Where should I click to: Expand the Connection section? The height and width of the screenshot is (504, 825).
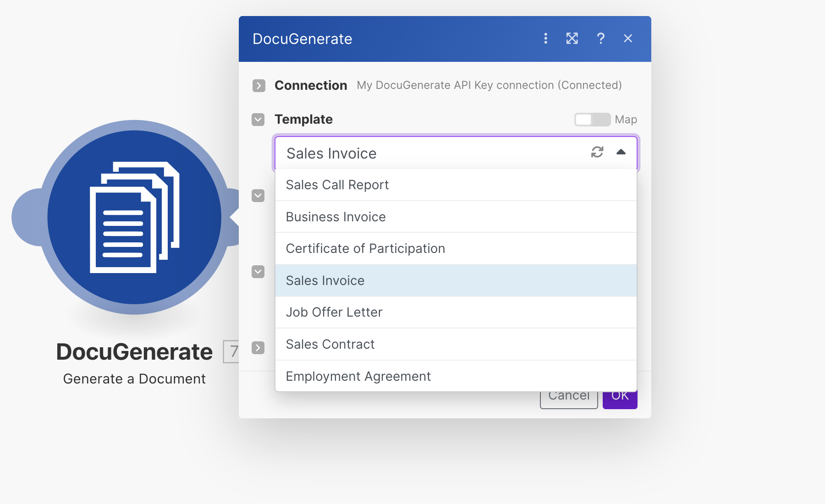(259, 86)
